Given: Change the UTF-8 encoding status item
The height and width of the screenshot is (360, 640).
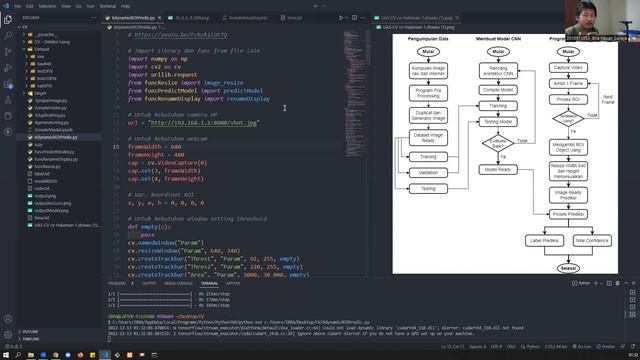Looking at the screenshot, I should pos(496,347).
